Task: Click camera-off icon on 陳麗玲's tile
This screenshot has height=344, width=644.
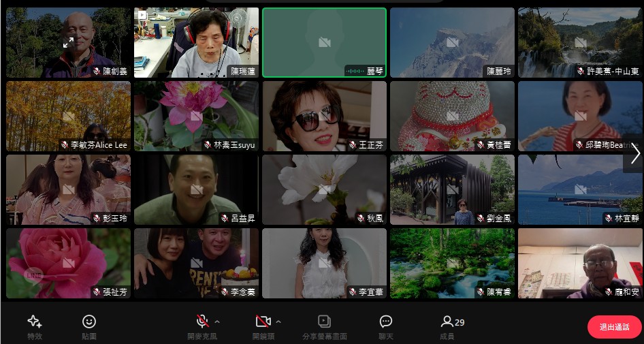Action: tap(452, 42)
